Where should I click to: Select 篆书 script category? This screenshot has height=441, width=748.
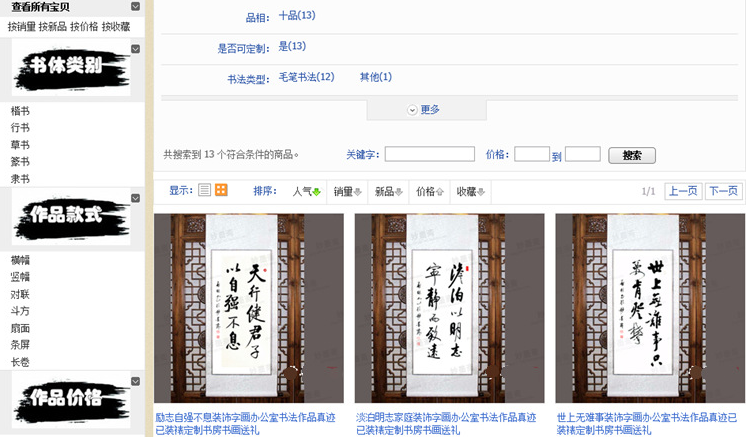click(20, 162)
